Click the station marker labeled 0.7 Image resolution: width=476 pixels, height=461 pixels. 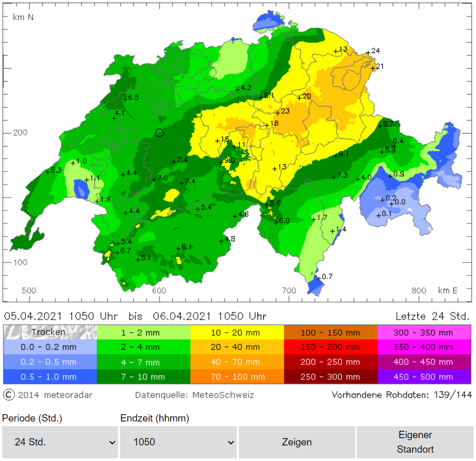[x=319, y=278]
